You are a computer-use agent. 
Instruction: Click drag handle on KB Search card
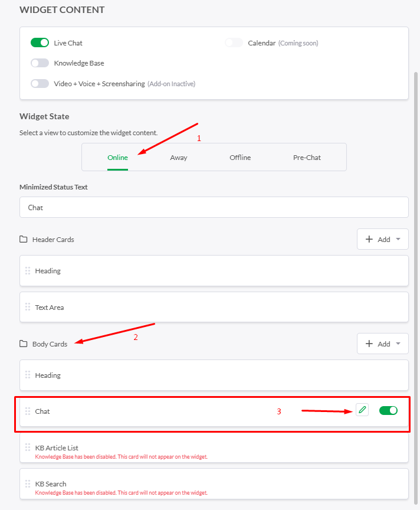28,483
